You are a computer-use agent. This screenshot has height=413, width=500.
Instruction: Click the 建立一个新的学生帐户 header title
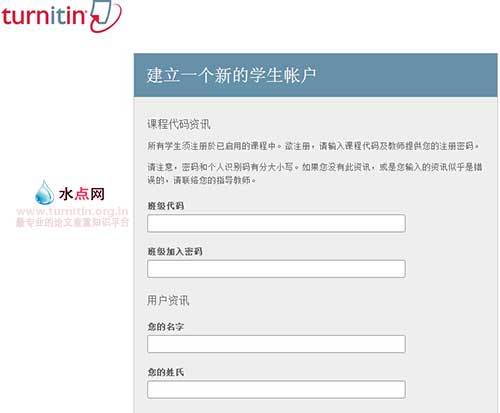click(x=231, y=75)
